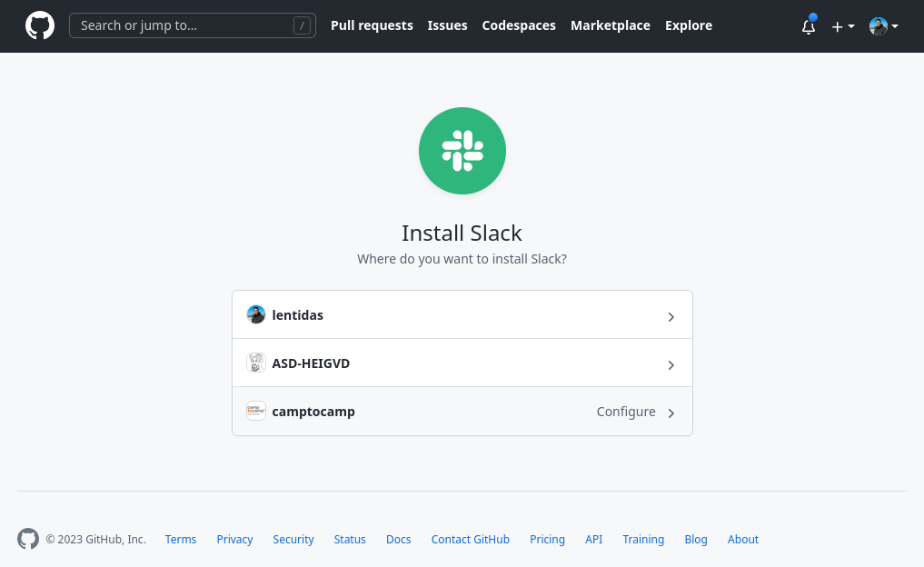The image size is (924, 567).
Task: Open Marketplace page
Action: 610,25
